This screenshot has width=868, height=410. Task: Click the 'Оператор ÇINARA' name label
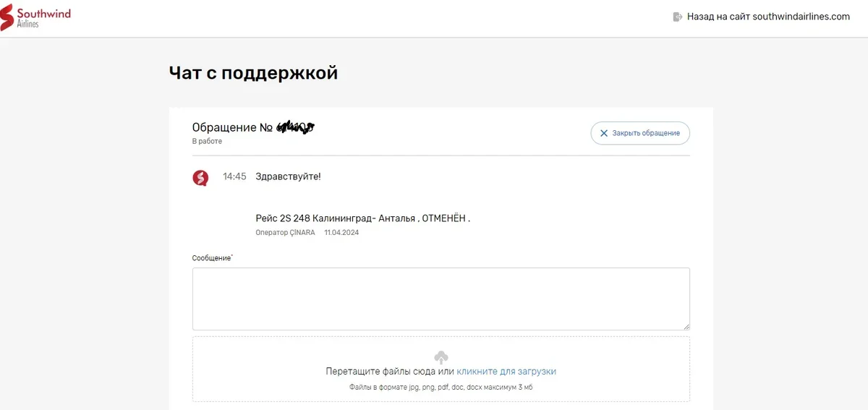(285, 233)
